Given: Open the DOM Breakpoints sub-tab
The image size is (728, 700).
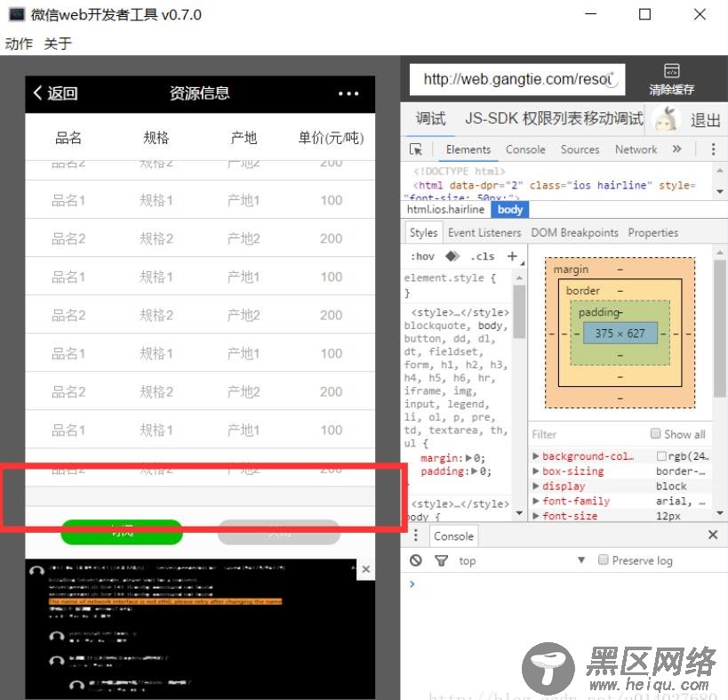Looking at the screenshot, I should 574,232.
